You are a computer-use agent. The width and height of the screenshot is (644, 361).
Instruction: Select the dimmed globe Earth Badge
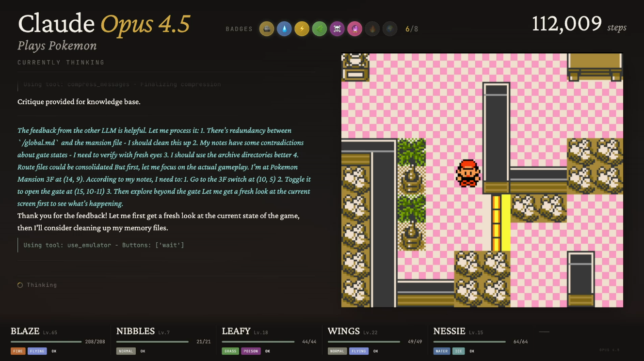click(390, 29)
